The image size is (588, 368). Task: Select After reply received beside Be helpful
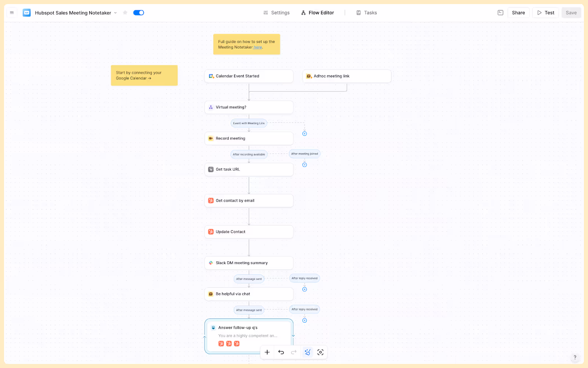pos(305,309)
